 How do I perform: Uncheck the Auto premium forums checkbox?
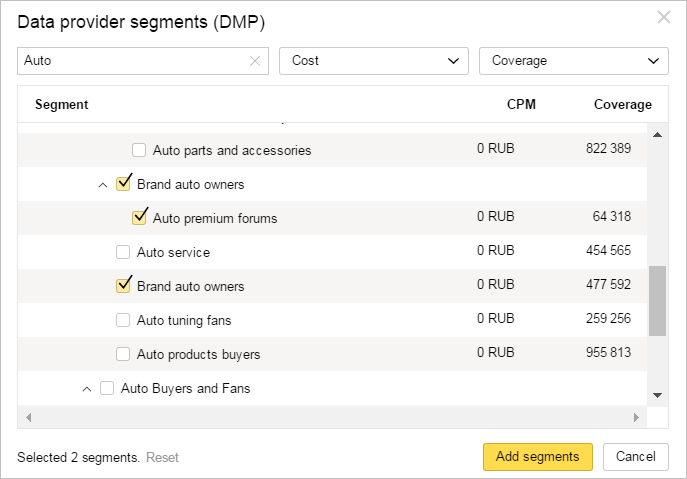(139, 217)
